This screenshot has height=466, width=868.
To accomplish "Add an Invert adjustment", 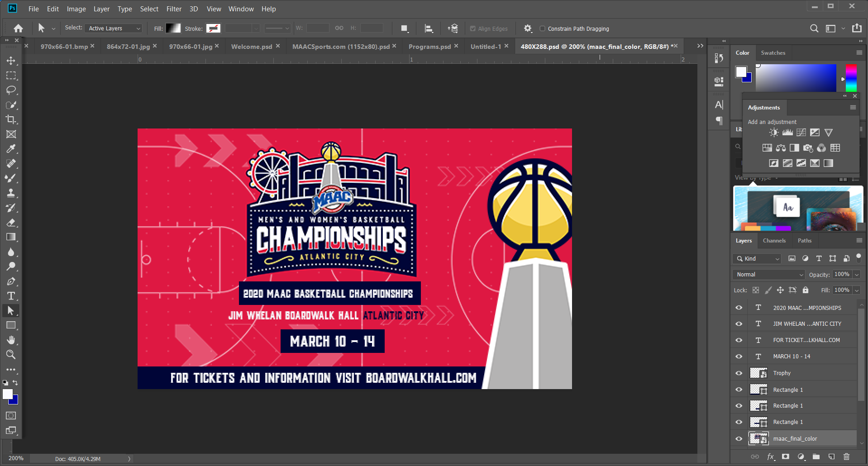I will [x=774, y=163].
